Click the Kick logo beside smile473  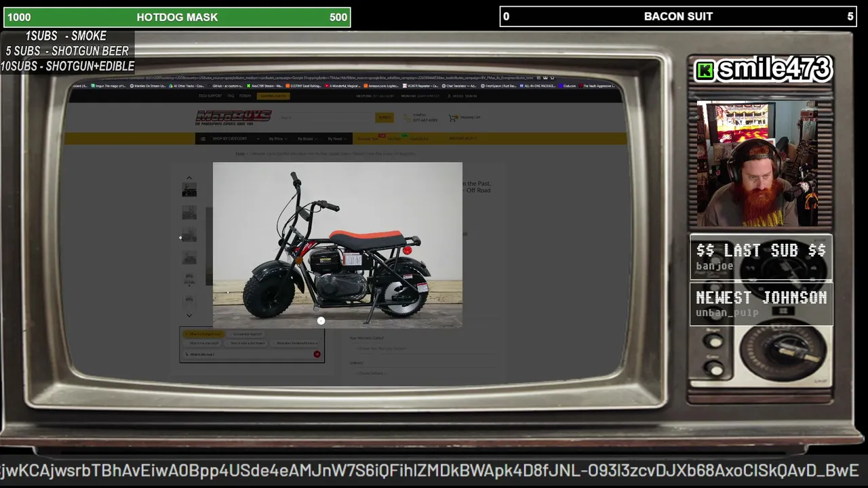(705, 70)
